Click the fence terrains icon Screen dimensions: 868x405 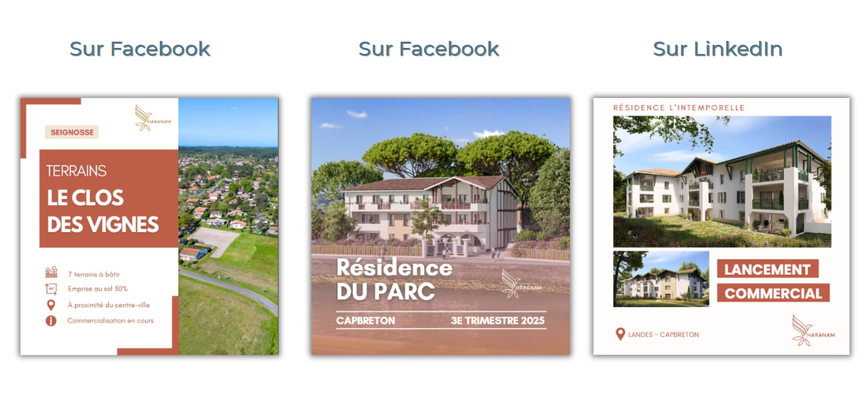[x=51, y=273]
